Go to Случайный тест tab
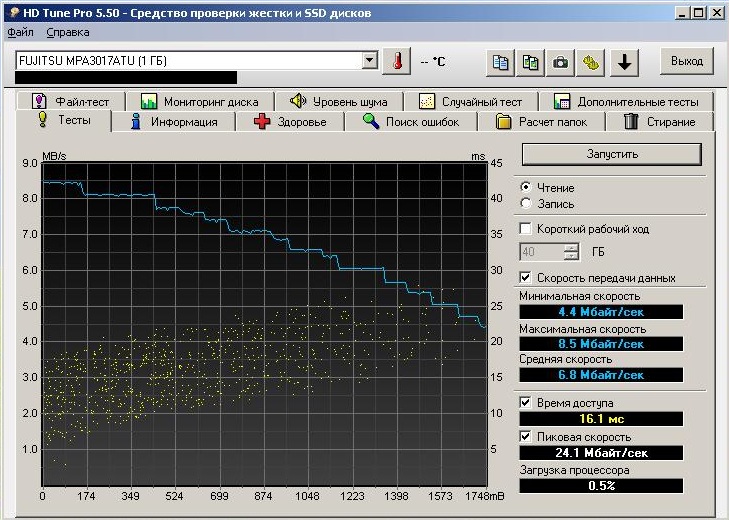 point(471,101)
